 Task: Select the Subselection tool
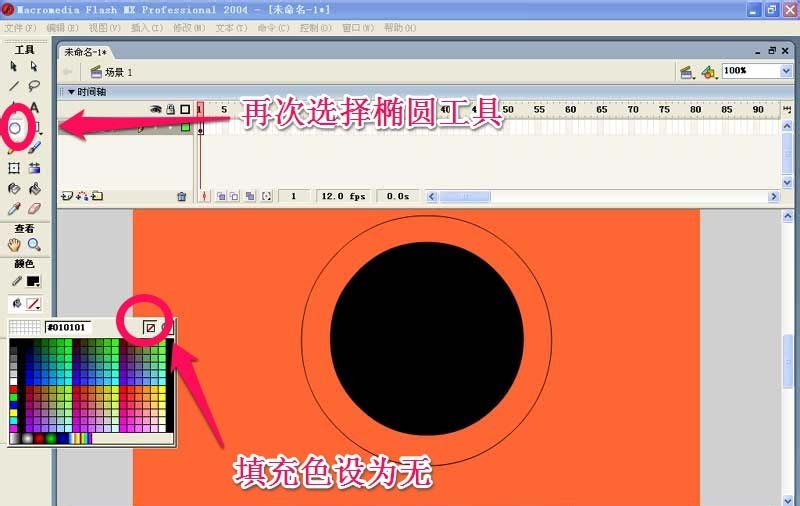[x=34, y=66]
